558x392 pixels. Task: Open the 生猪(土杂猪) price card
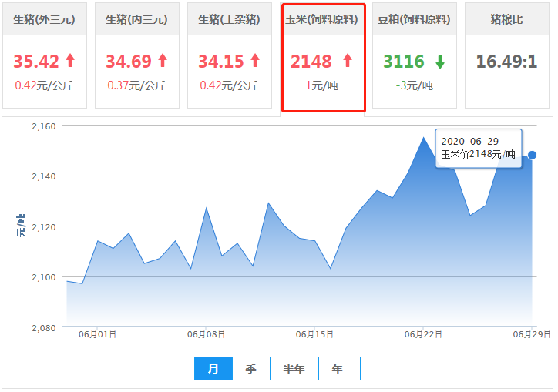pyautogui.click(x=230, y=55)
